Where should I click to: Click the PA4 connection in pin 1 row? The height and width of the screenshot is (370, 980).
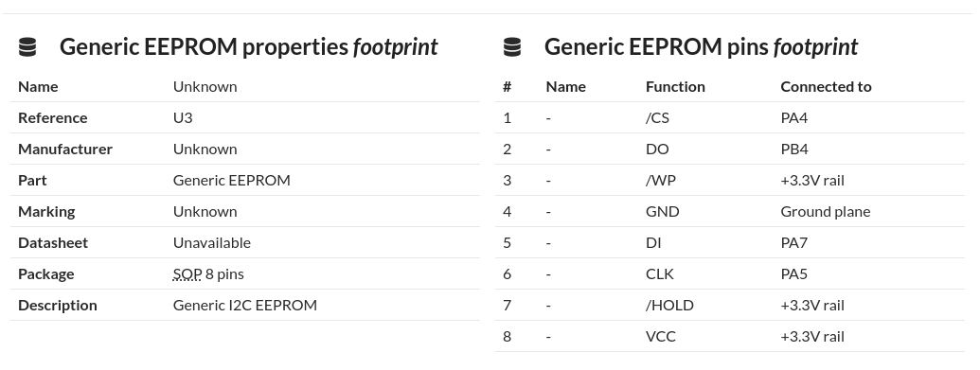point(793,117)
